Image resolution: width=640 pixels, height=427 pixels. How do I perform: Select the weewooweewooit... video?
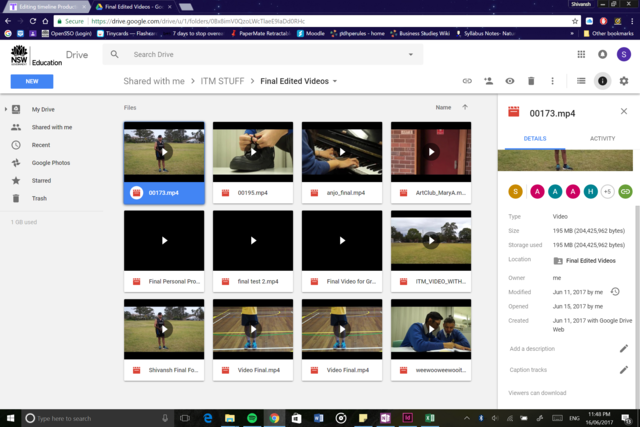pos(431,340)
